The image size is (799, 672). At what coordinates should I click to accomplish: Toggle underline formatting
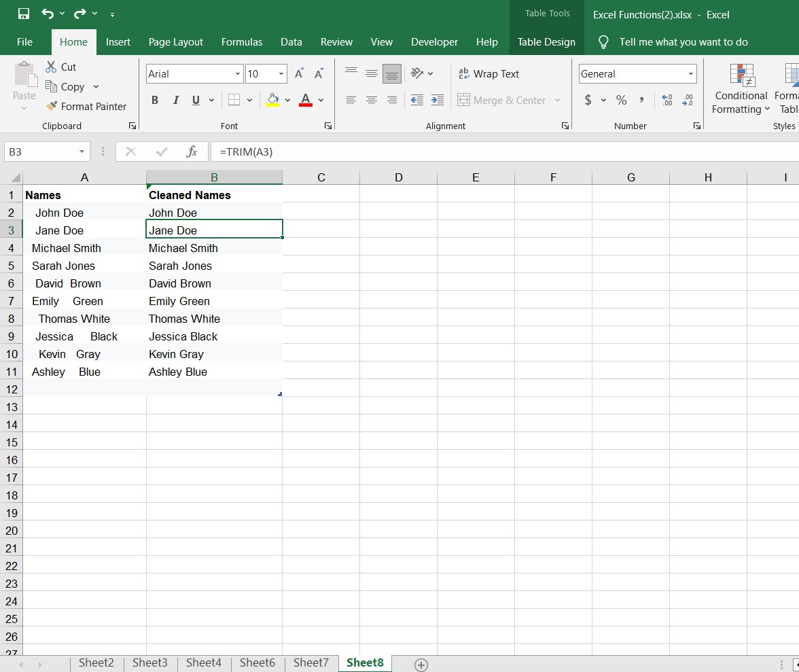(196, 100)
